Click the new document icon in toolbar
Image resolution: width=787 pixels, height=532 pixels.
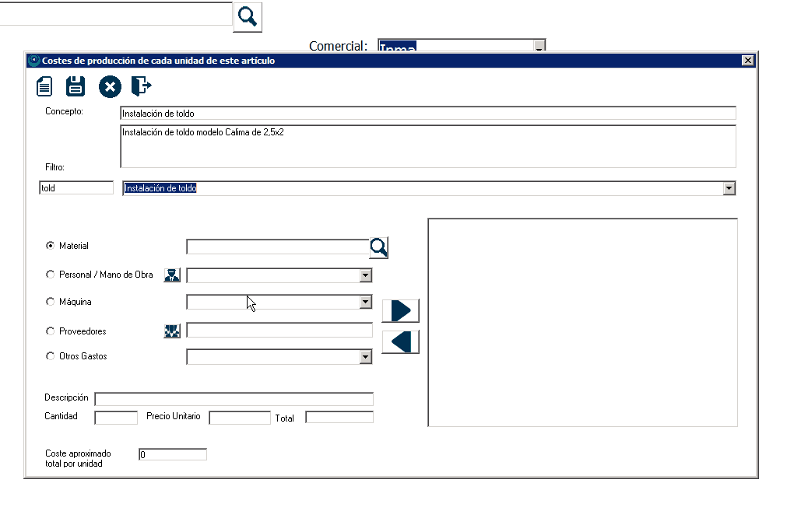44,86
